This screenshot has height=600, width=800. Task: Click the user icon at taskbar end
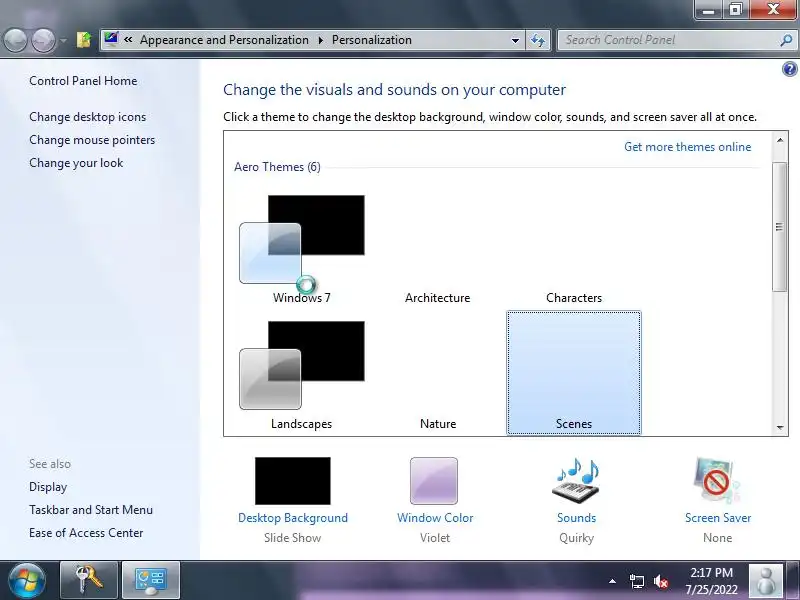[765, 581]
